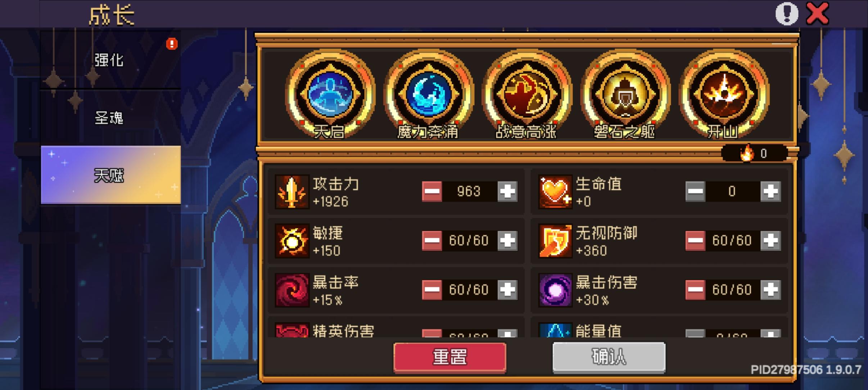868x390 pixels.
Task: Select the 战意高涨 talent skill icon
Action: [x=527, y=94]
